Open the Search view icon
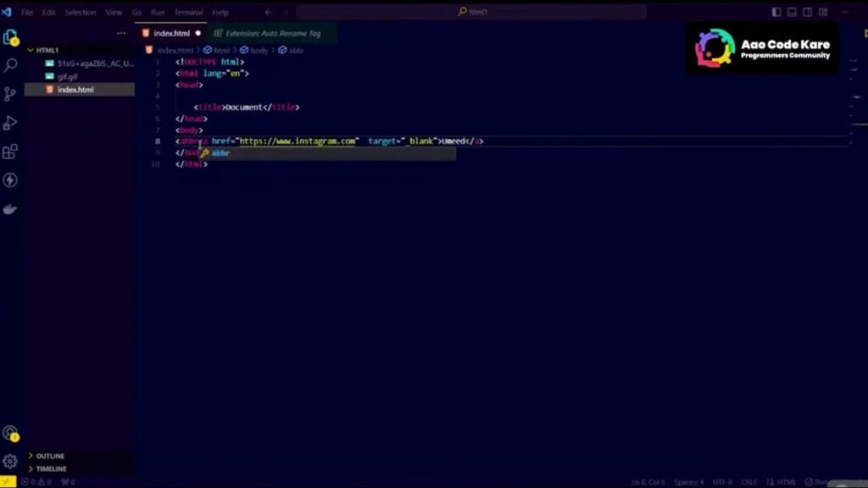868x488 pixels. tap(10, 65)
